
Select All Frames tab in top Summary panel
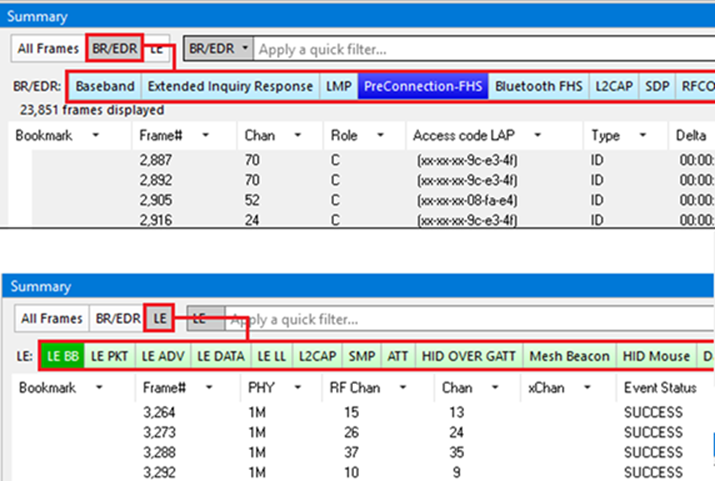tap(48, 48)
